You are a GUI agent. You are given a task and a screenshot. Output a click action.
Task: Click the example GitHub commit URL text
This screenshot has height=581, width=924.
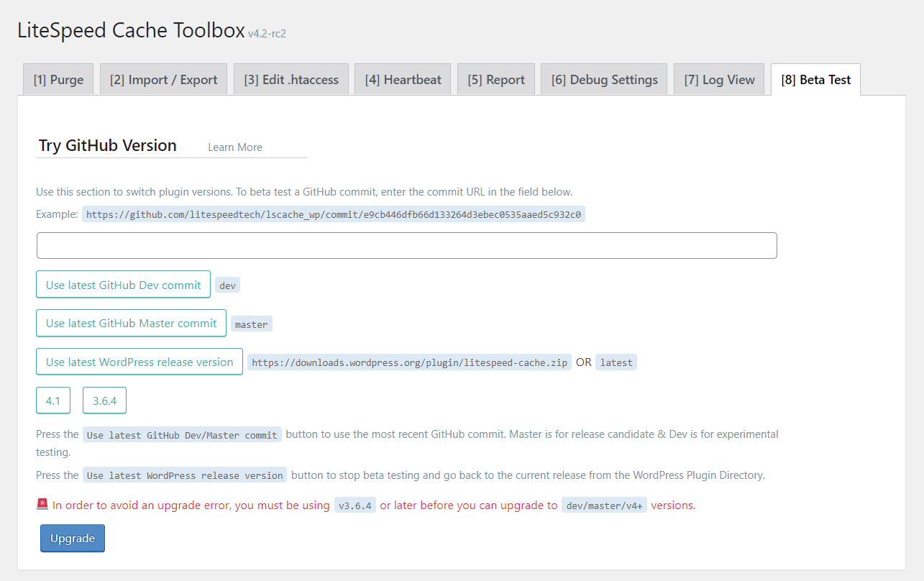[x=334, y=214]
